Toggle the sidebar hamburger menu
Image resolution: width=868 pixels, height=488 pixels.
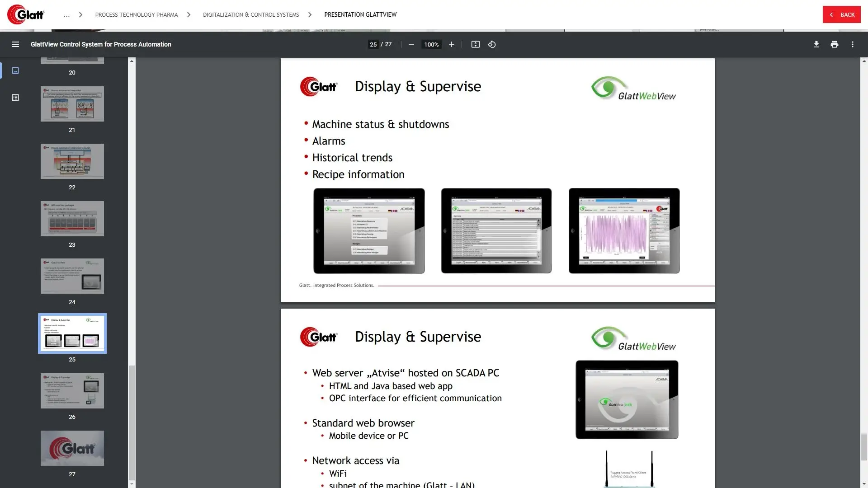[x=15, y=44]
